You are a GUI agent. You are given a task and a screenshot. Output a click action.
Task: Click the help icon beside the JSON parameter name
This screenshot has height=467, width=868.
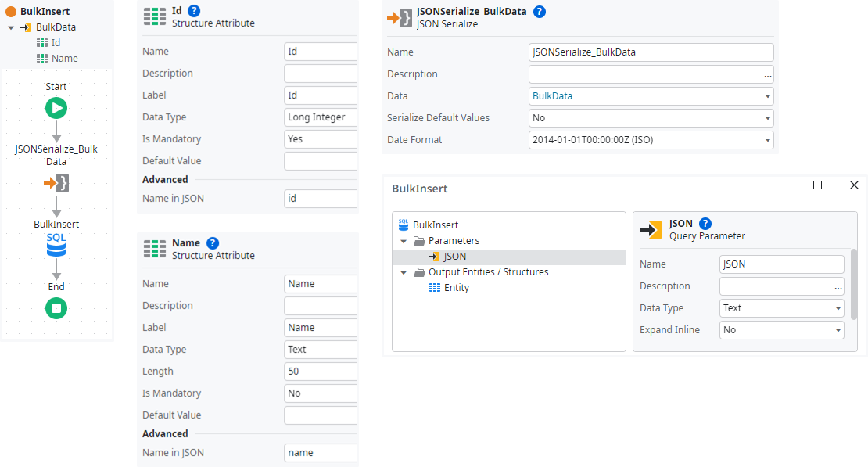tap(705, 224)
